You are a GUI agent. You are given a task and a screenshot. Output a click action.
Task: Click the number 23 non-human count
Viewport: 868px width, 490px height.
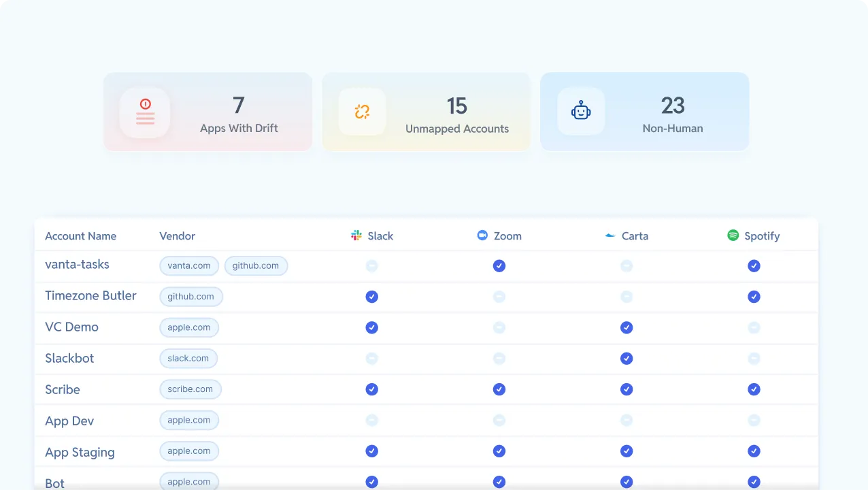point(673,105)
